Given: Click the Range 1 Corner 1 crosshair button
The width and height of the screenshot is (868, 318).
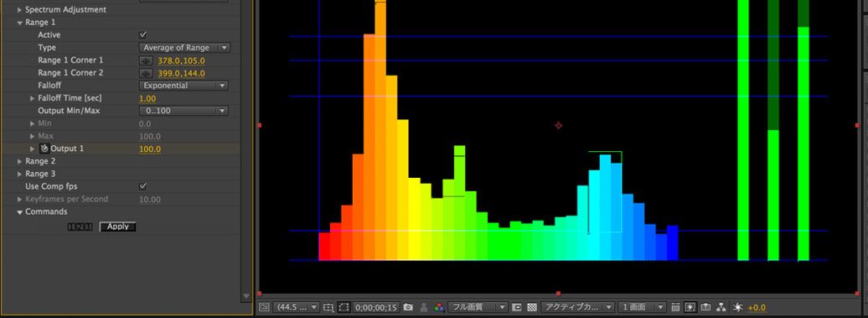Looking at the screenshot, I should (146, 60).
